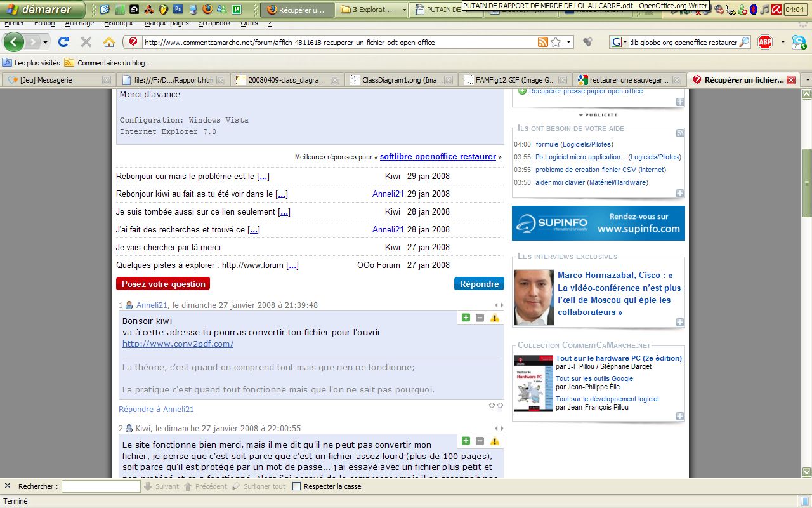Report Anneli21's post with the warning triangle icon
Image resolution: width=812 pixels, height=508 pixels.
[494, 317]
